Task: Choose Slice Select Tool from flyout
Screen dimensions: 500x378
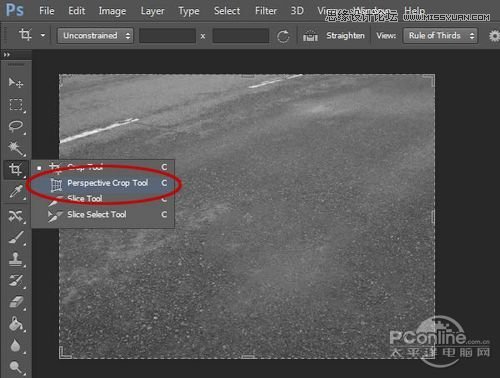Action: (103, 214)
